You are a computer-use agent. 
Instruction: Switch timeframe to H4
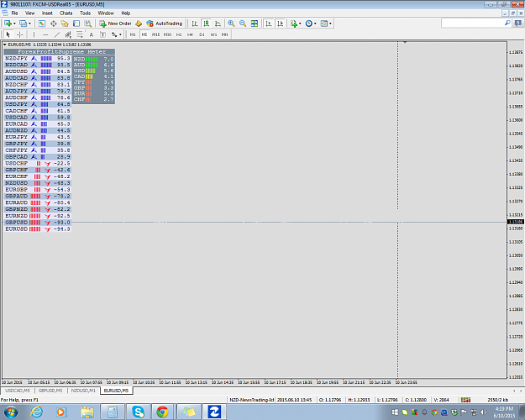pyautogui.click(x=190, y=34)
